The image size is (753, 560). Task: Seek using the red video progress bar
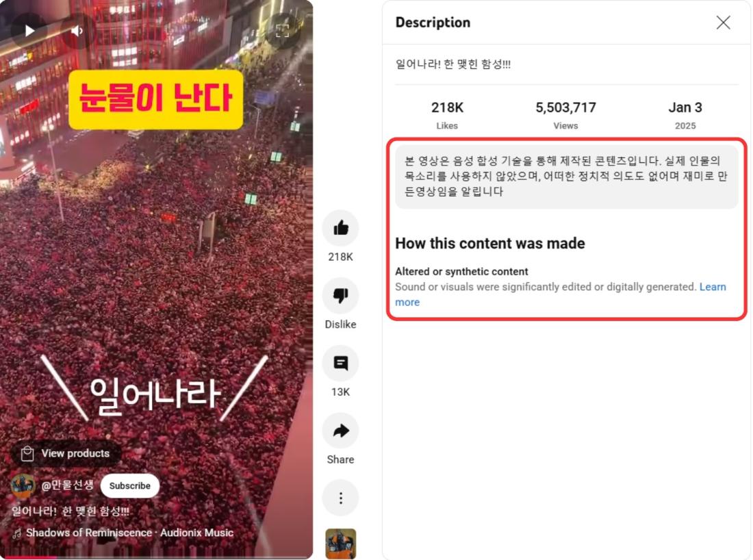(x=157, y=557)
